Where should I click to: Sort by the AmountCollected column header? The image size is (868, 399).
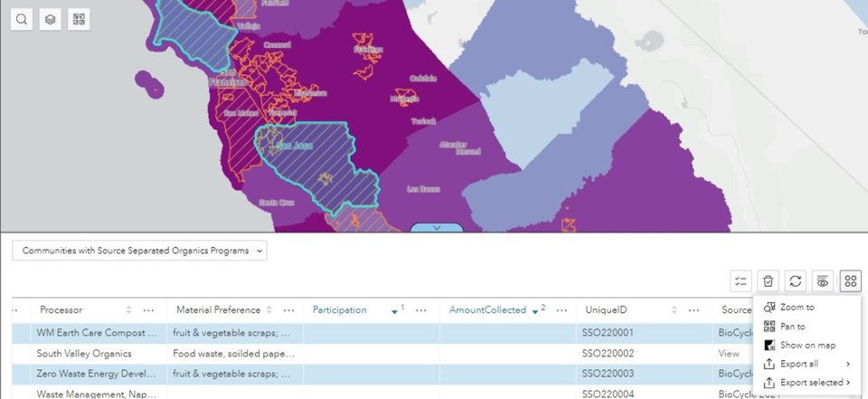[487, 310]
